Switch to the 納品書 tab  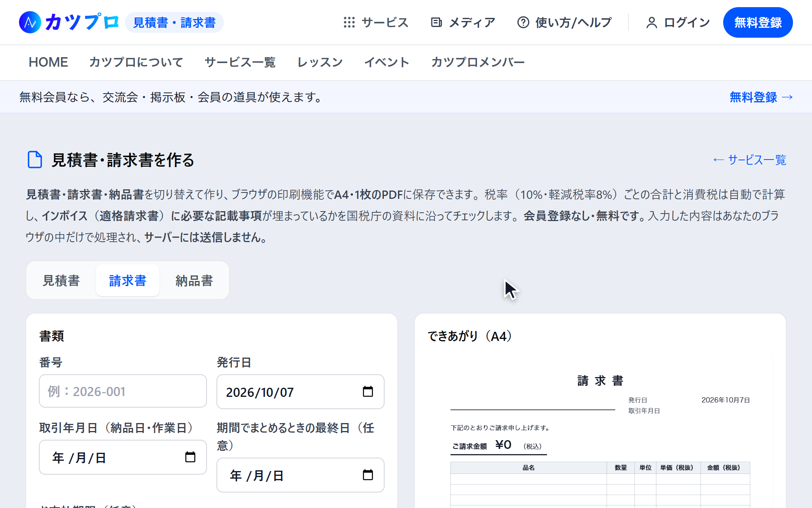(x=194, y=281)
